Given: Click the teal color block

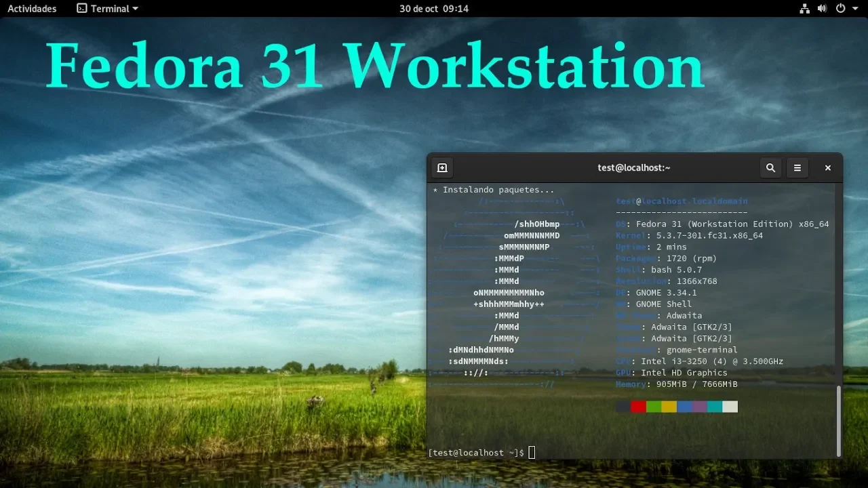Looking at the screenshot, I should (715, 407).
